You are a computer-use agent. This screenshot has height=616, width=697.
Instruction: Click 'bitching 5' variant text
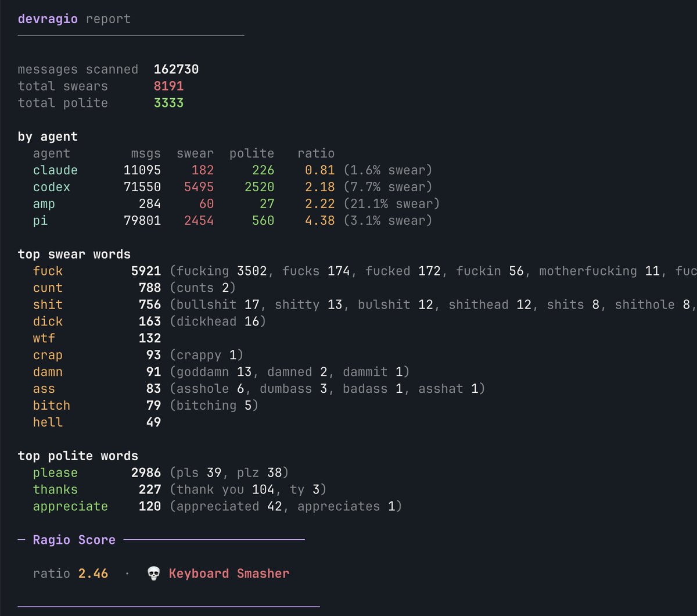pos(214,406)
